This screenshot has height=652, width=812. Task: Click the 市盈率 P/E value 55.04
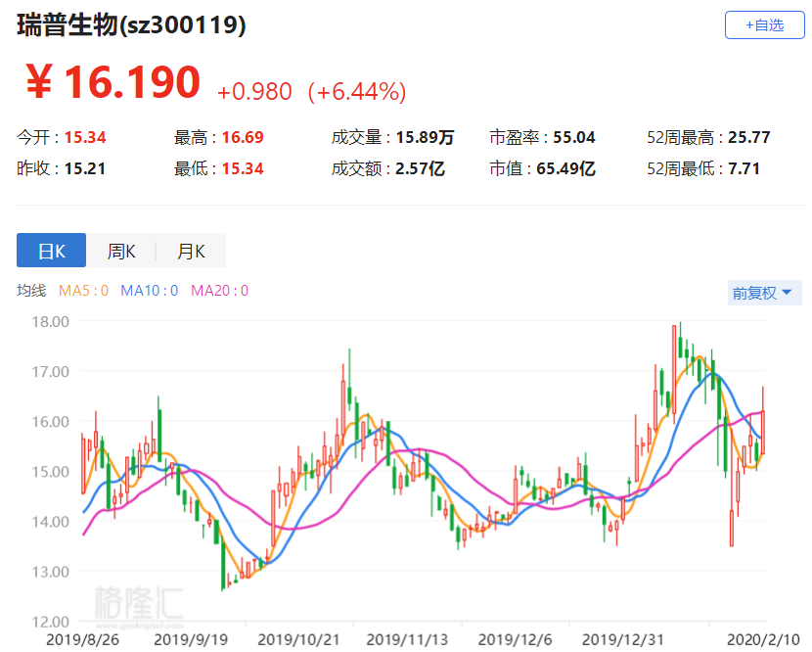[574, 137]
